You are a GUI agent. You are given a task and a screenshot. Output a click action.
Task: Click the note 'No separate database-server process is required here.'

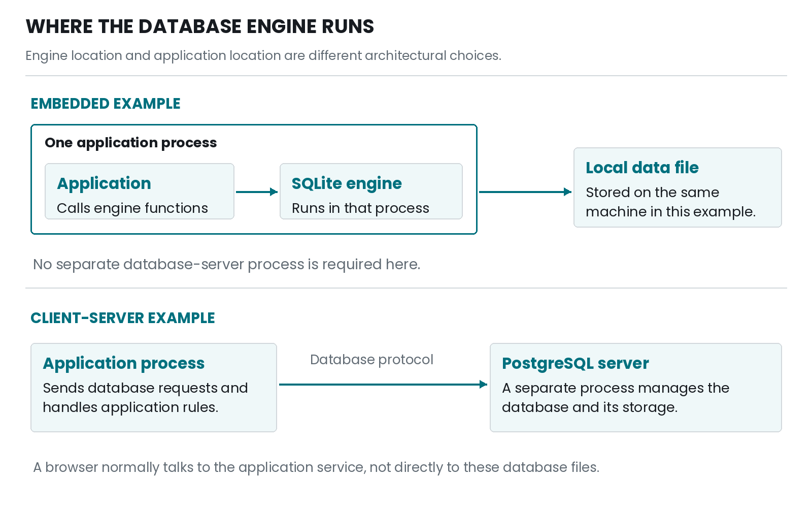click(227, 264)
